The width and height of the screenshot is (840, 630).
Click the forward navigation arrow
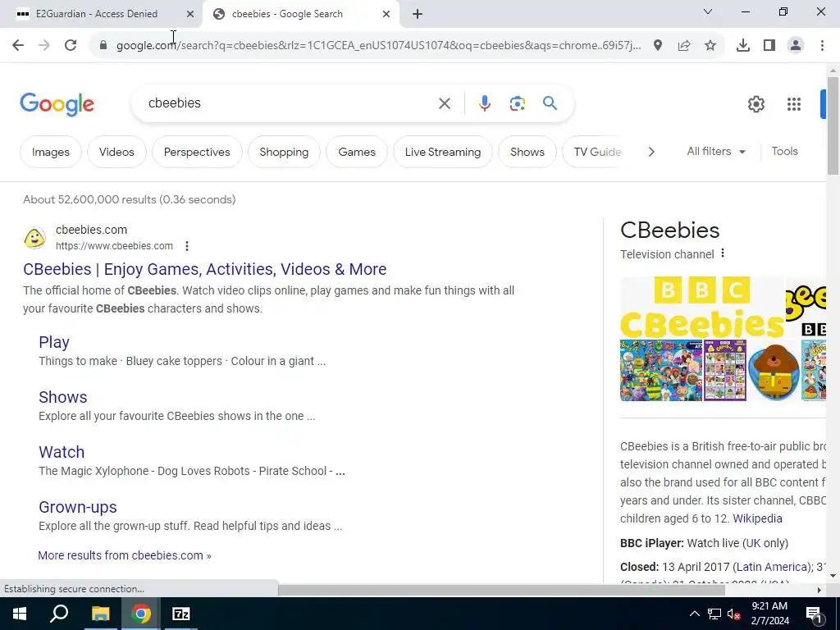point(44,46)
